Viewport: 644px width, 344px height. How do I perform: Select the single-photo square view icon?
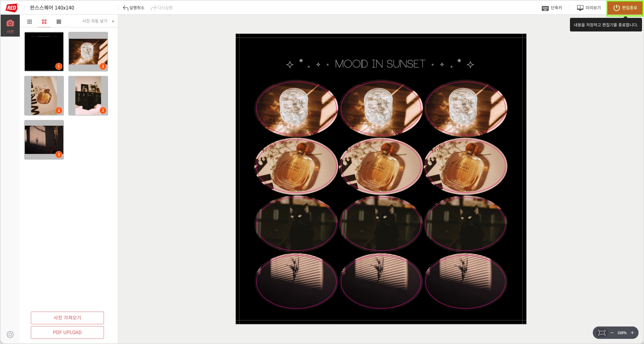[58, 22]
